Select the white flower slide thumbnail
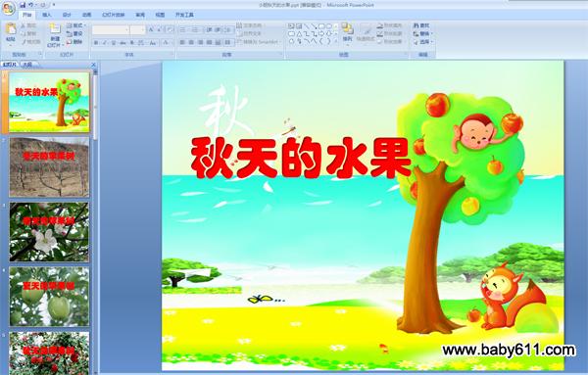Screen dimensions: 588x375 click(49, 232)
